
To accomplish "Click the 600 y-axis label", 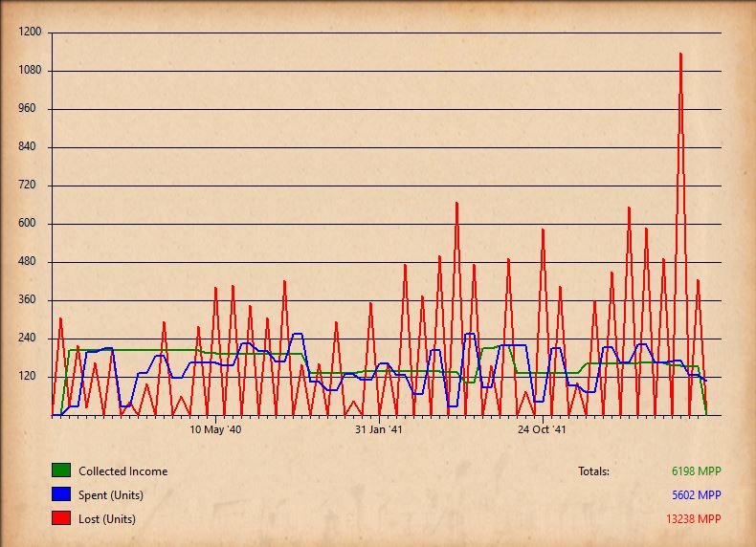I will click(28, 223).
